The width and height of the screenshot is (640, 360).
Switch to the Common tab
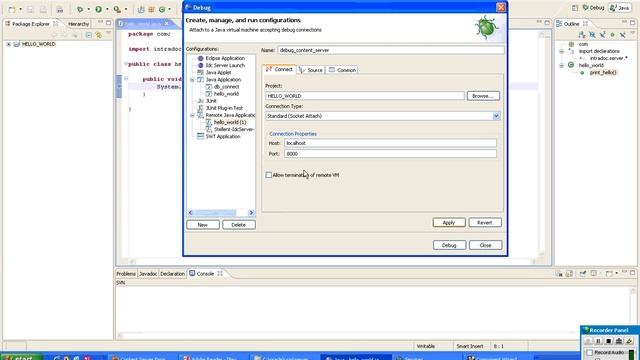pos(342,70)
